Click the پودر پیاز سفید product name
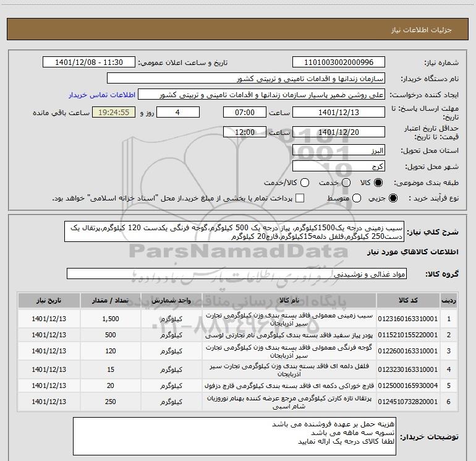Screen dimensions: 476x461 [x=289, y=335]
